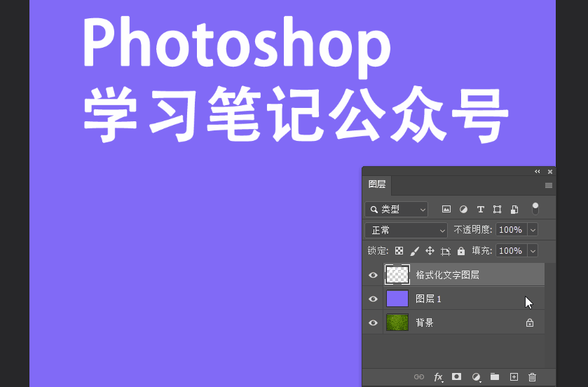Viewport: 588px width, 387px height.
Task: Select the 格式化文字图层 layer thumbnail
Action: point(397,275)
